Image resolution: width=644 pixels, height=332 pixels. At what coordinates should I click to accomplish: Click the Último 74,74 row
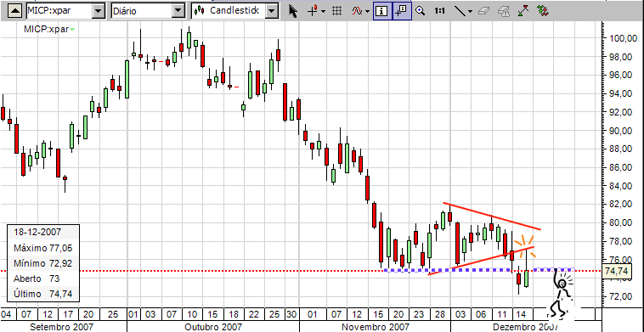click(x=43, y=294)
